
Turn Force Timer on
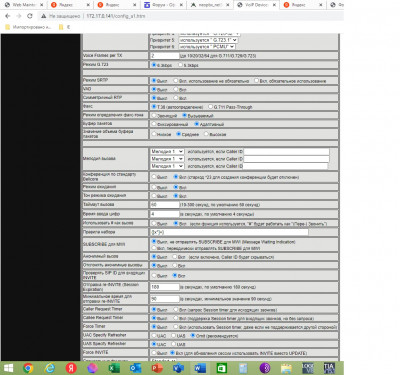(x=176, y=327)
